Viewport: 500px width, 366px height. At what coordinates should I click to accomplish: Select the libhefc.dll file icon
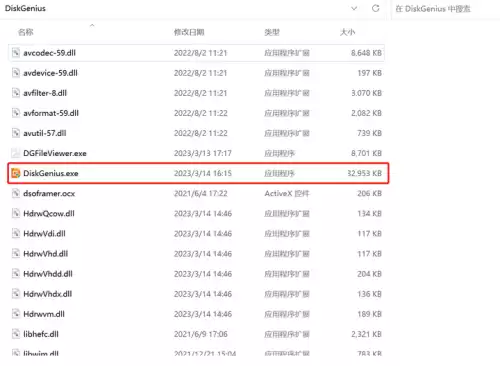[x=16, y=334]
